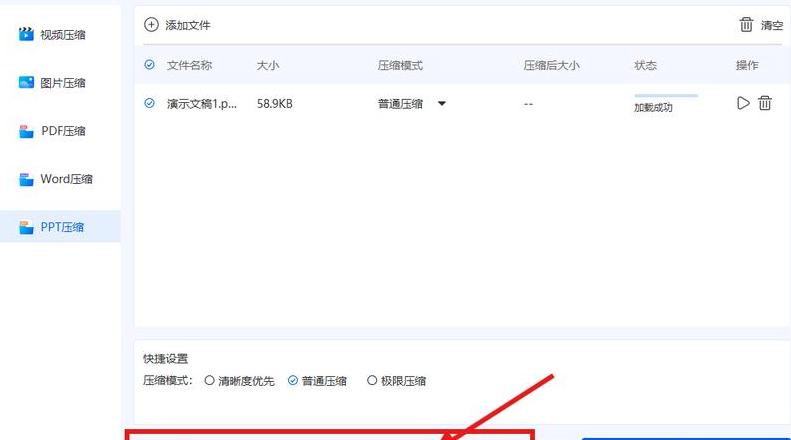Click the PDF压缩 folder icon
Viewport: 791px width, 440px height.
click(x=26, y=131)
